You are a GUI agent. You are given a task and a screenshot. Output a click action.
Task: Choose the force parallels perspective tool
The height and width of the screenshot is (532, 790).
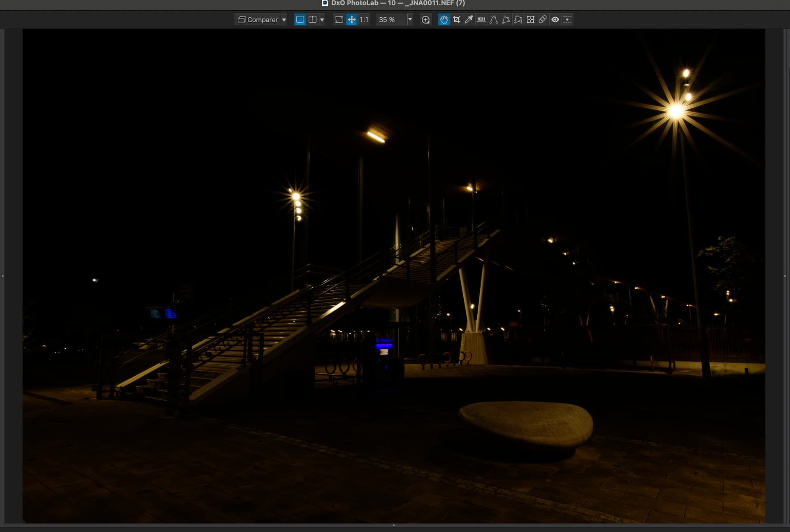tap(493, 19)
